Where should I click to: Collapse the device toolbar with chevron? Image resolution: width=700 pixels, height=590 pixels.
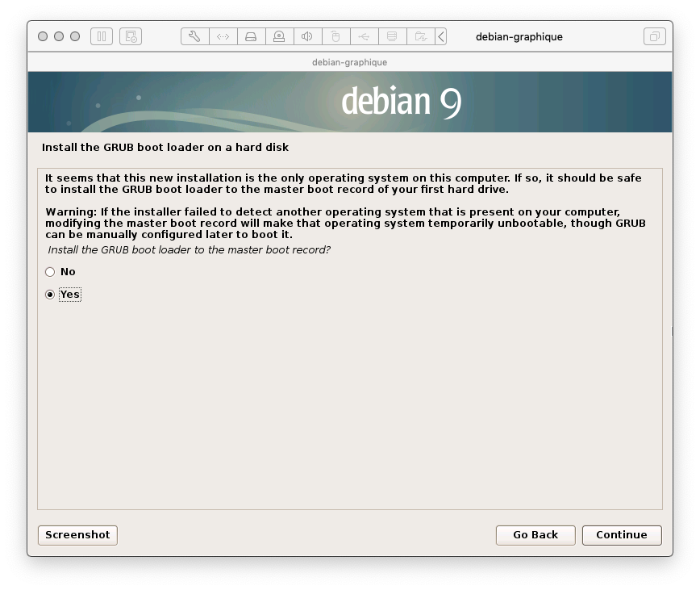(x=441, y=36)
